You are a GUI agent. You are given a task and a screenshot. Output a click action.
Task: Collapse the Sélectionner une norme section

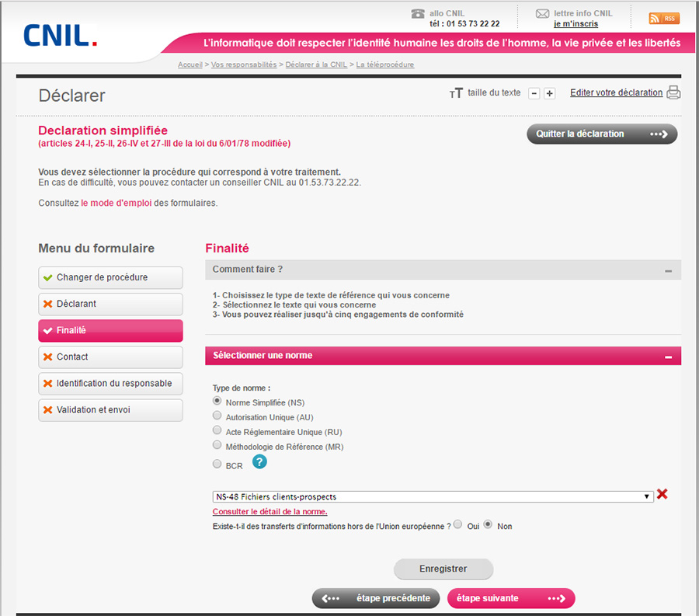[668, 357]
